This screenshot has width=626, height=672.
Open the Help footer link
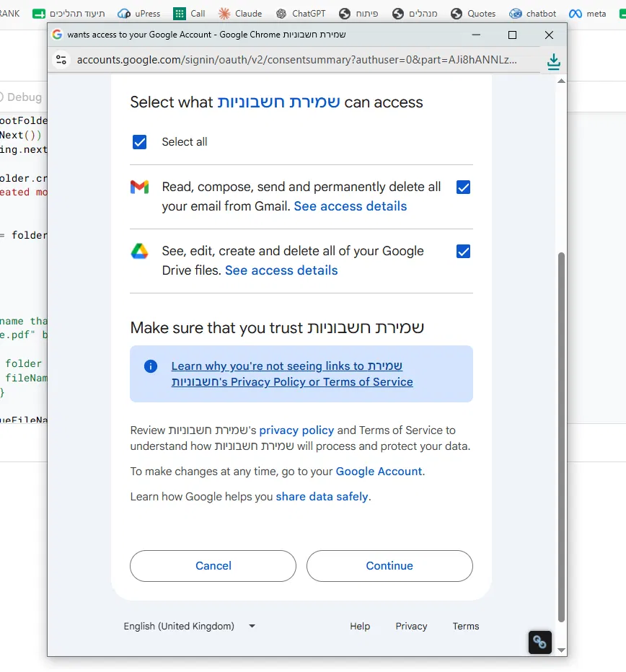point(360,626)
